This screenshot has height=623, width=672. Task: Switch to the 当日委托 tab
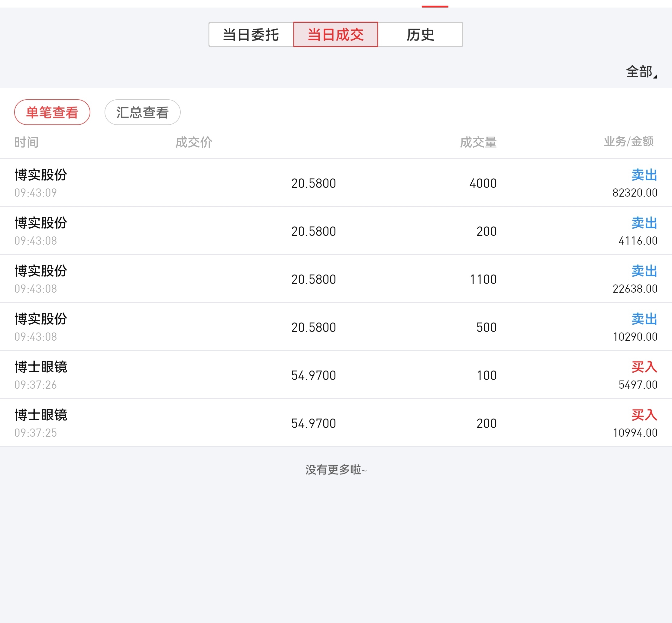click(251, 35)
